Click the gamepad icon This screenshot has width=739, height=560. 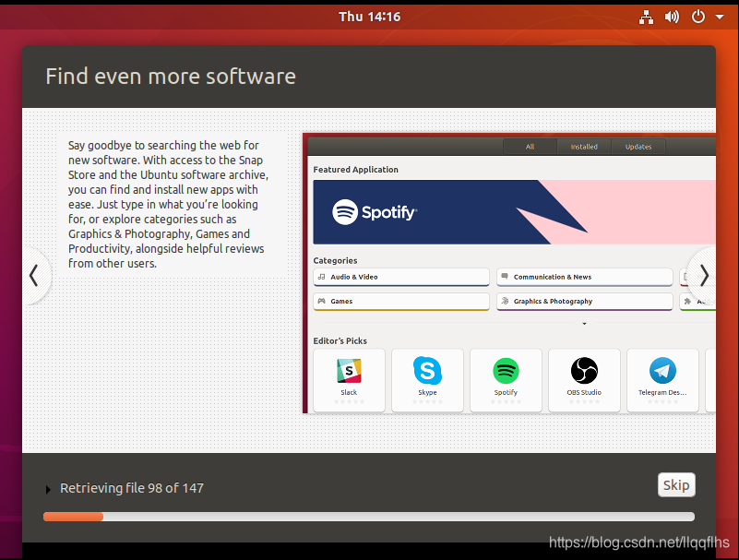[321, 301]
